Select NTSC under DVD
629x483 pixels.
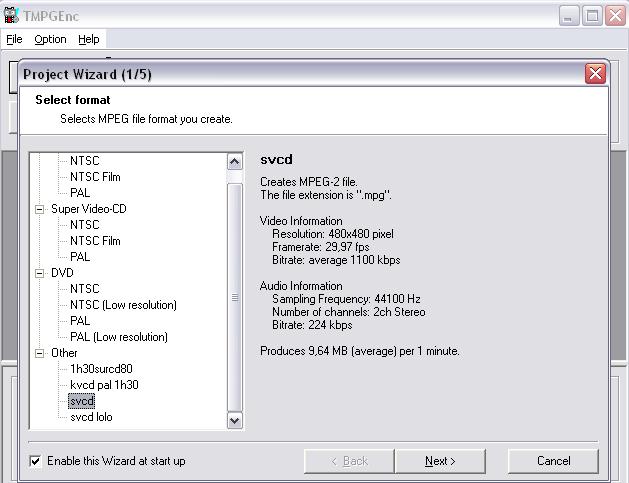click(x=85, y=289)
